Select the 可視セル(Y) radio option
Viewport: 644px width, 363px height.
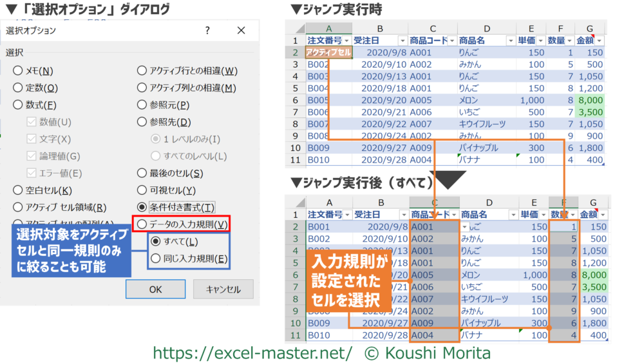pyautogui.click(x=142, y=190)
